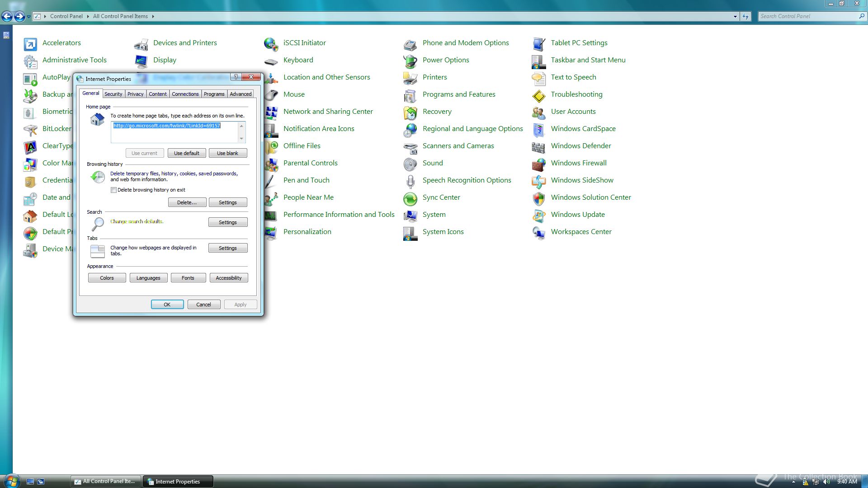Open the Programs and Features icon
Screen dimensions: 868x488
410,95
